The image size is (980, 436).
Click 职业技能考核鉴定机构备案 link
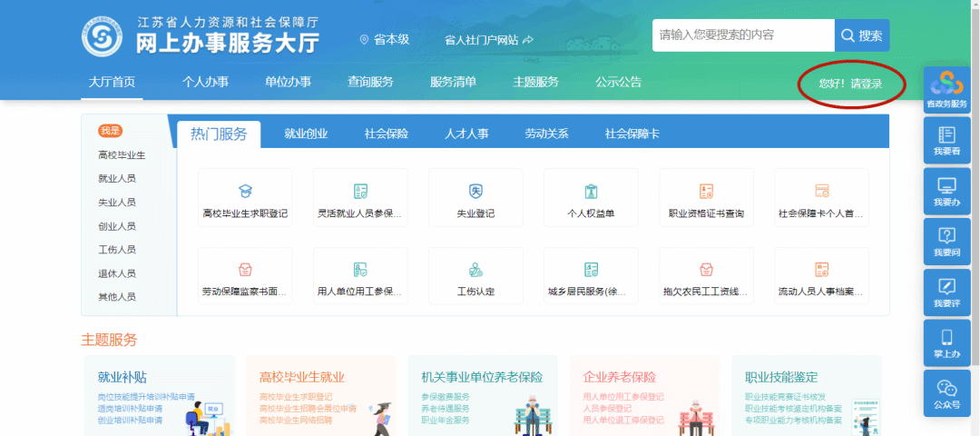coord(793,409)
